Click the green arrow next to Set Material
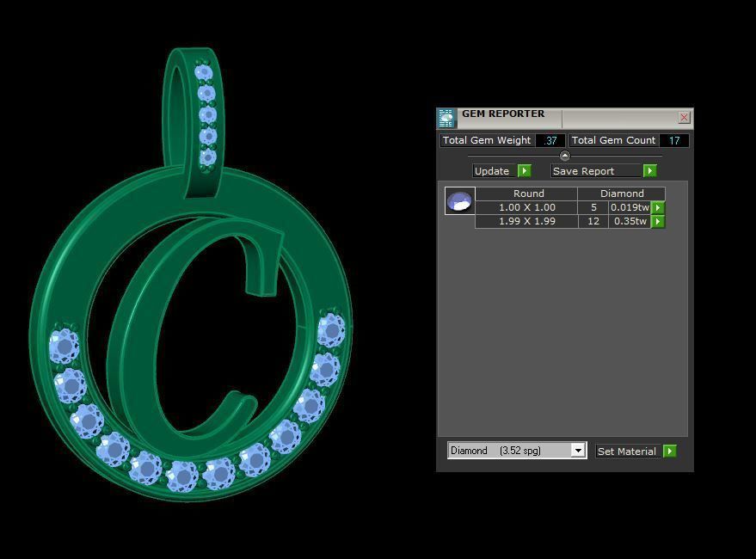The image size is (756, 559). 670,451
